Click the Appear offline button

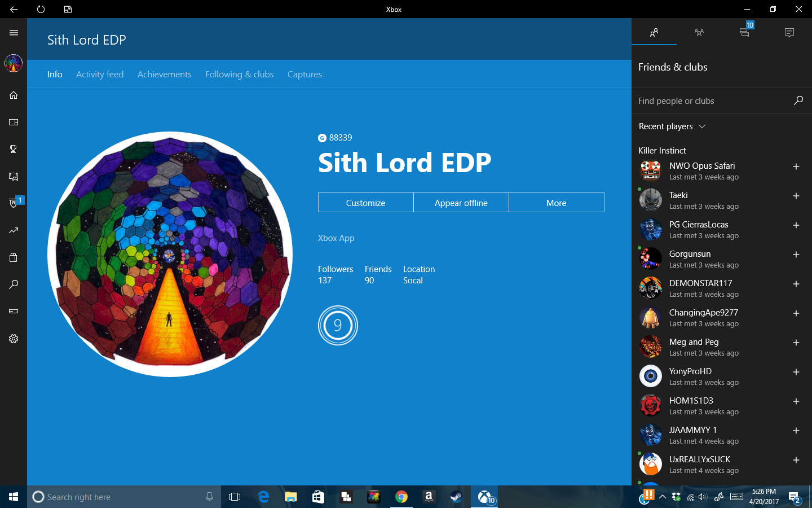461,203
